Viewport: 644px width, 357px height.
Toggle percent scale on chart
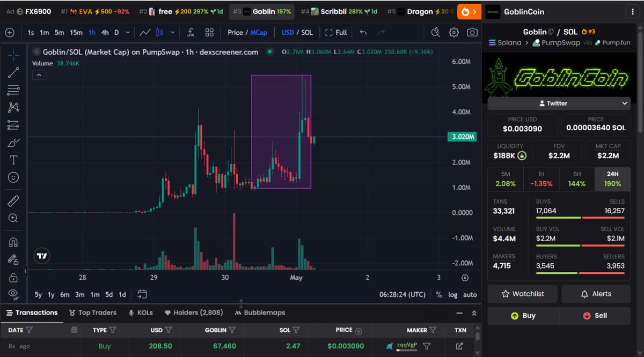pyautogui.click(x=438, y=294)
